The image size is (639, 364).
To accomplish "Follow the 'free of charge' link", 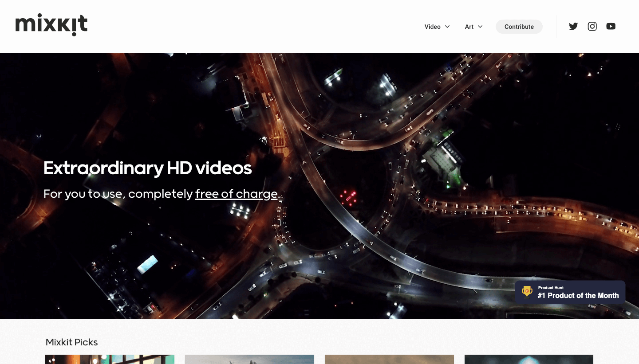I will (x=236, y=194).
